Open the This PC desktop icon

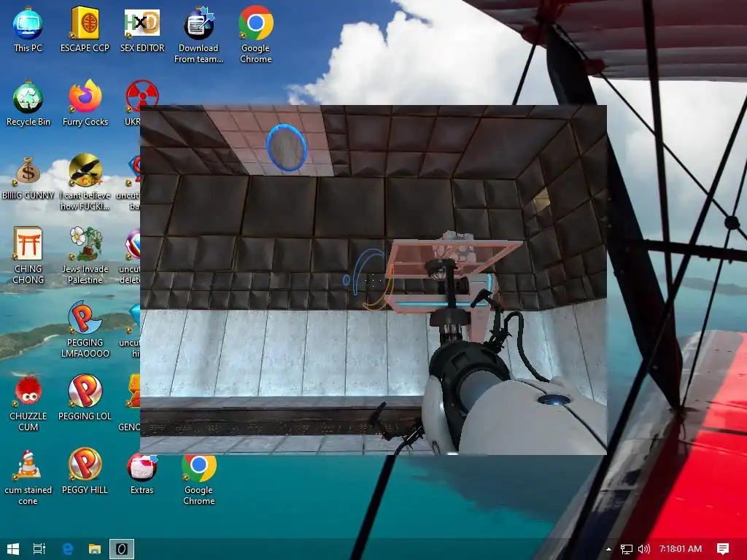tap(28, 29)
